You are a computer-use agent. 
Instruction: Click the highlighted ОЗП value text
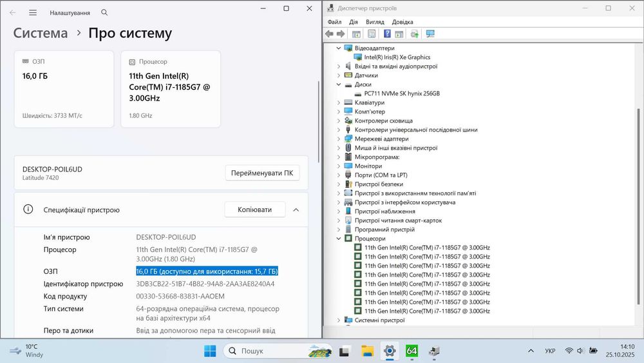click(207, 271)
